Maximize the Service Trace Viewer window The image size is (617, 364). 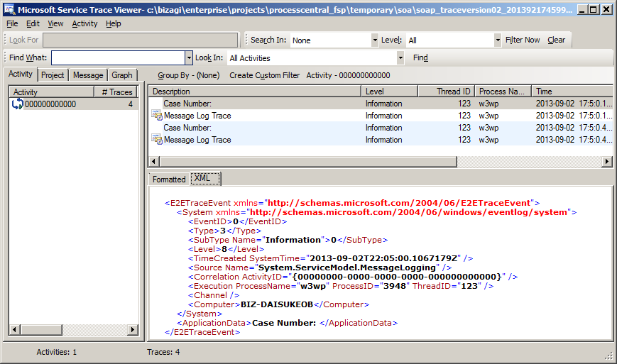tap(594, 9)
